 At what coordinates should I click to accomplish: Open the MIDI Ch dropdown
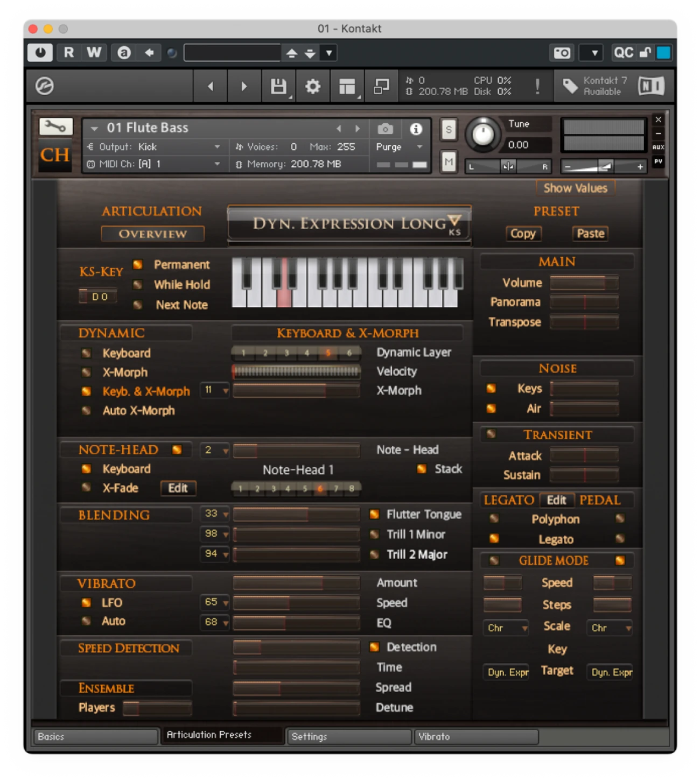tap(217, 164)
